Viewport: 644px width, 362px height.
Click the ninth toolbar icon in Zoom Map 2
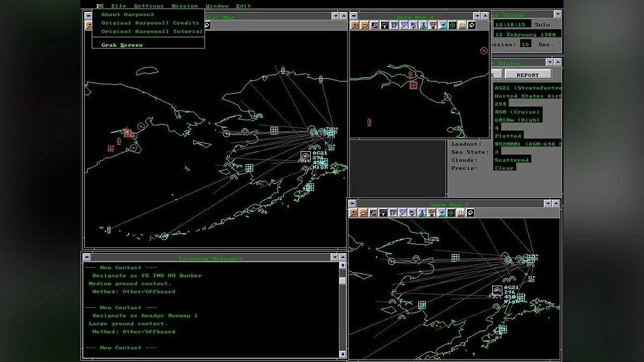click(x=433, y=25)
